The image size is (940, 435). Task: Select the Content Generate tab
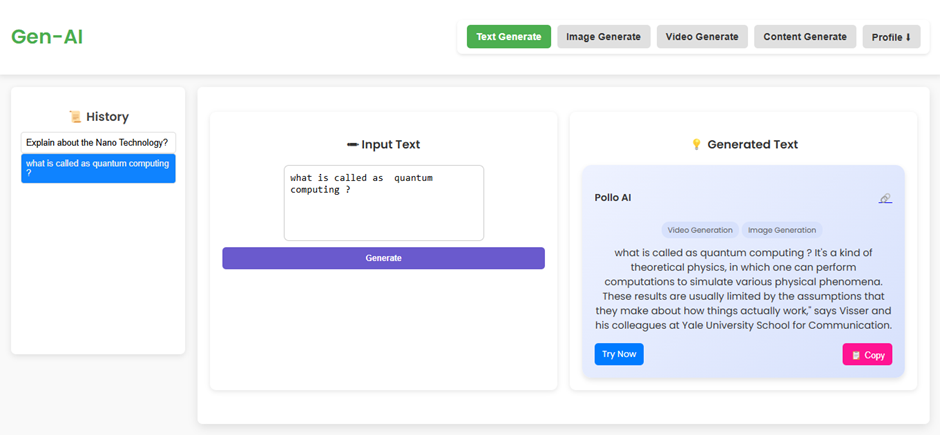click(x=804, y=37)
